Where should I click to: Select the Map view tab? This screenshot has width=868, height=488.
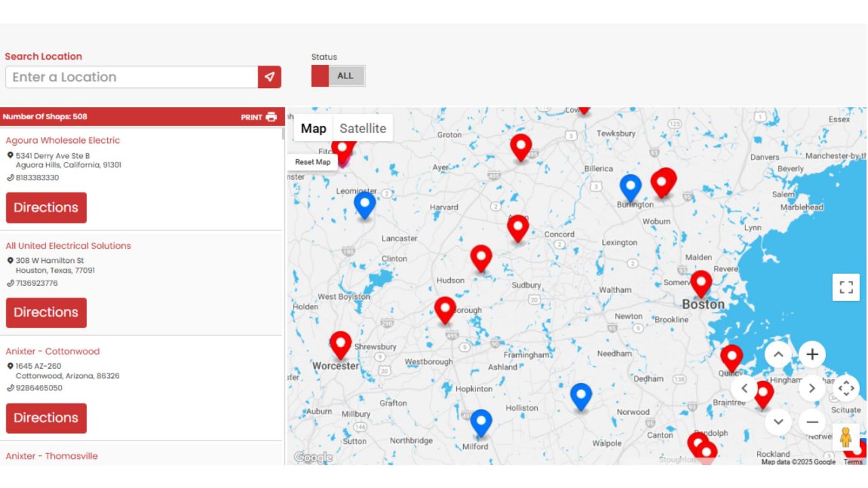[x=313, y=128]
